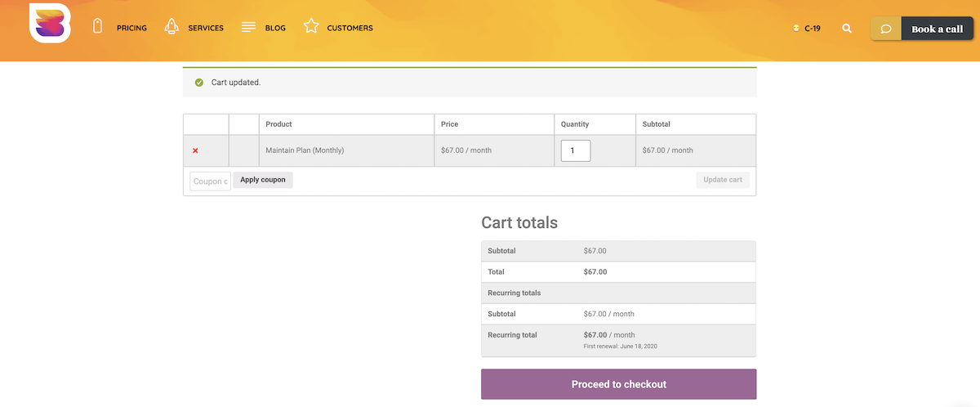Click the star icon beside Customers
This screenshot has height=407, width=980.
311,26
